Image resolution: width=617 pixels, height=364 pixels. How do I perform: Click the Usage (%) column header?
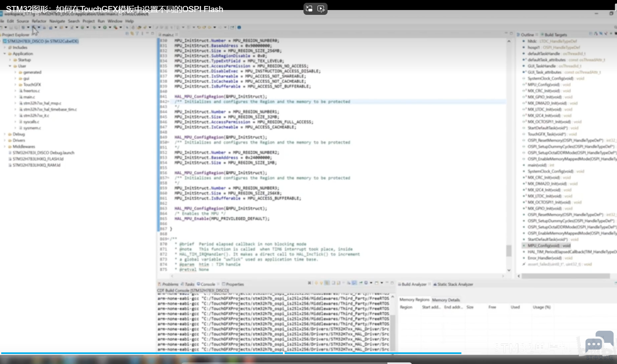point(542,307)
